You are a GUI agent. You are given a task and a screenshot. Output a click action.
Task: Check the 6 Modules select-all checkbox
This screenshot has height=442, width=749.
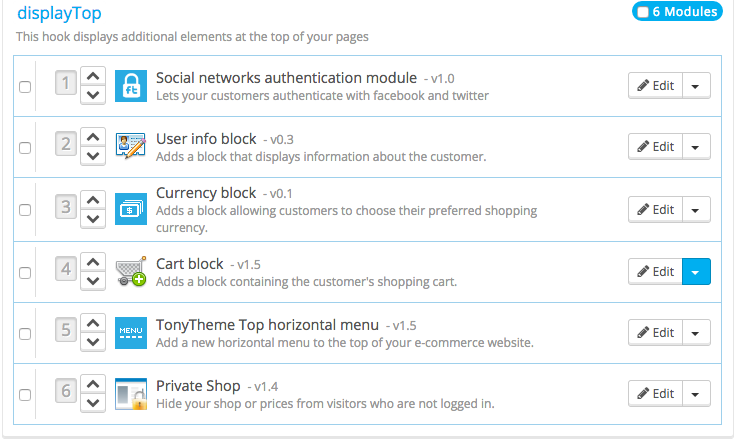(643, 12)
